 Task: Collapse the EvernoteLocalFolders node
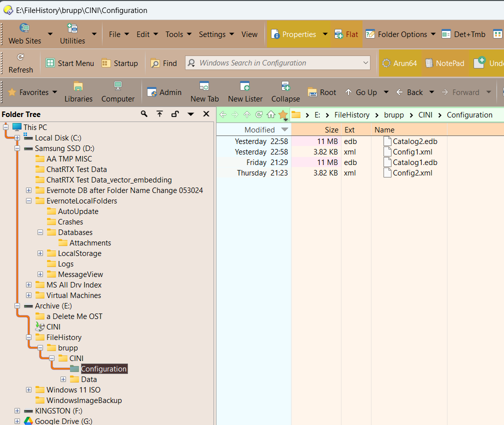[x=29, y=201]
